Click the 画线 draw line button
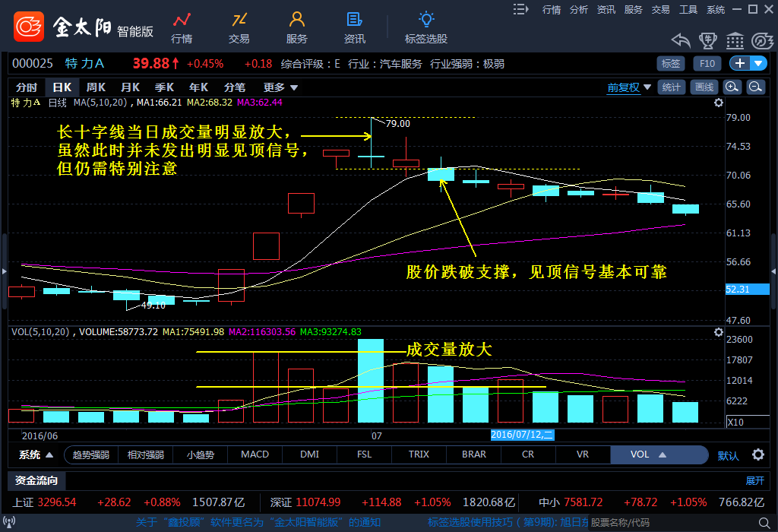 (x=704, y=87)
